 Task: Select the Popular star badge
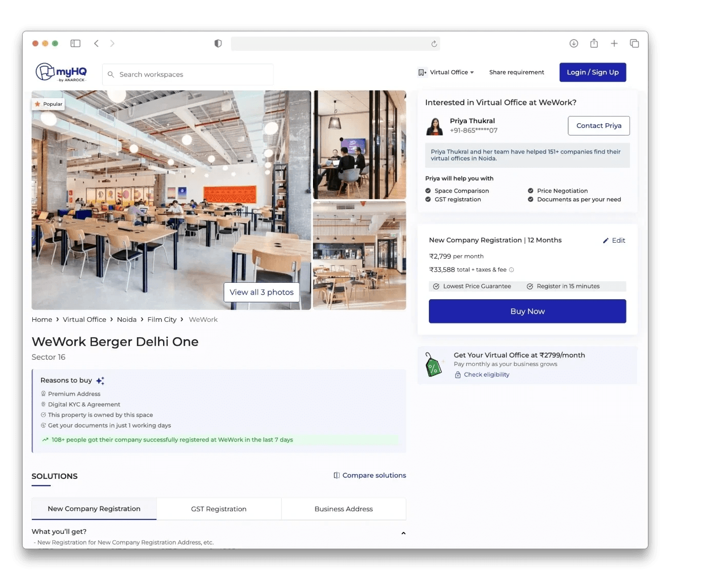[48, 104]
